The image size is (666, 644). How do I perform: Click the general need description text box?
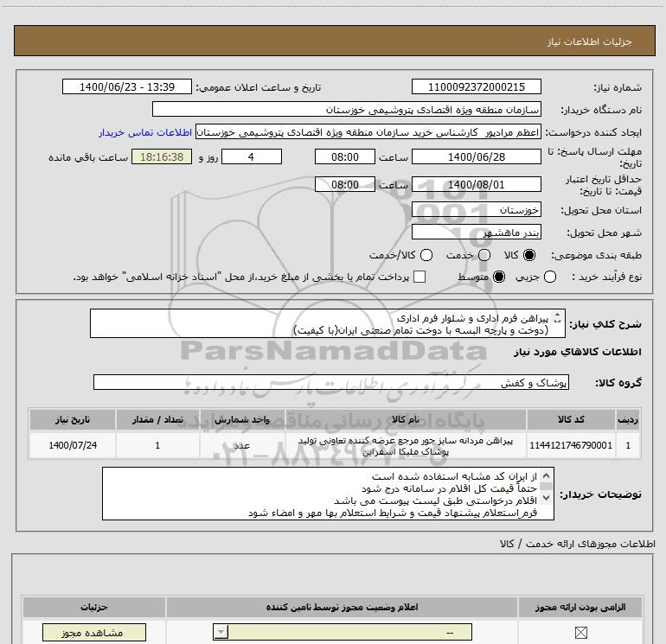pyautogui.click(x=328, y=323)
